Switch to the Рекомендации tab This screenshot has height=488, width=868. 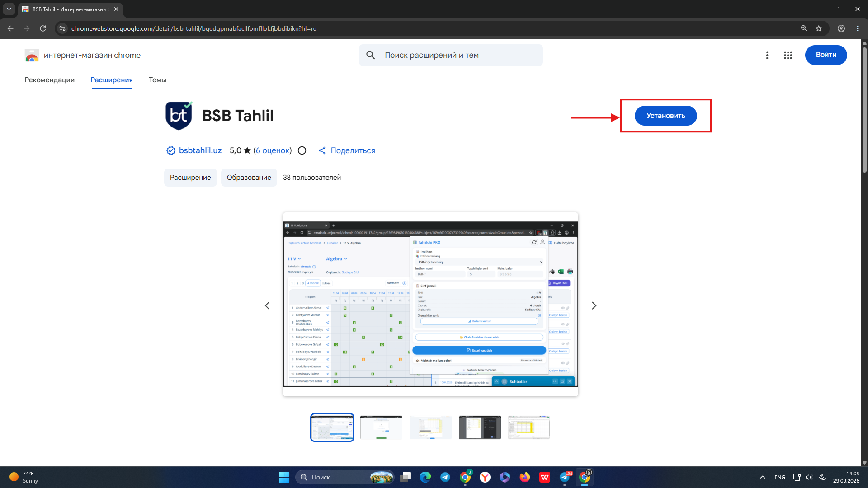(50, 80)
